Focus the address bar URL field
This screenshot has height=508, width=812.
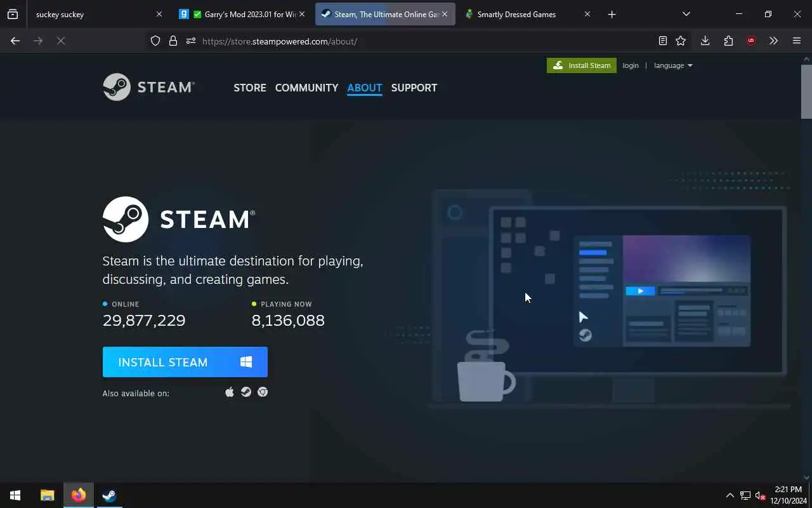(425, 41)
